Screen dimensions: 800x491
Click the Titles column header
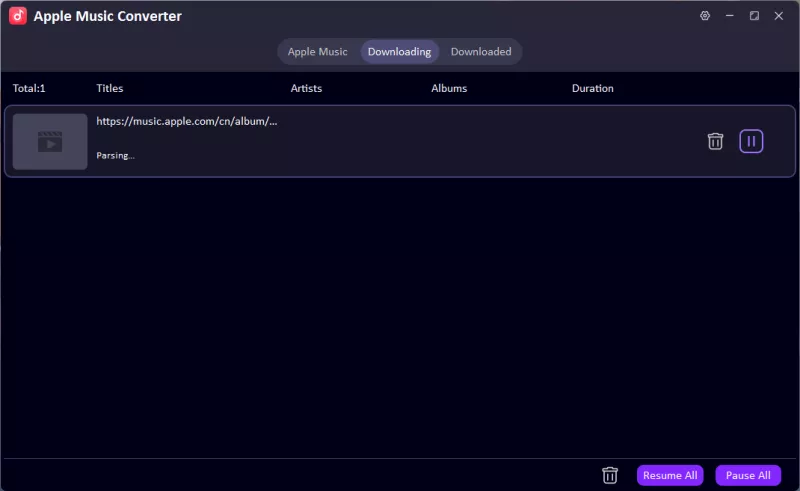[110, 88]
